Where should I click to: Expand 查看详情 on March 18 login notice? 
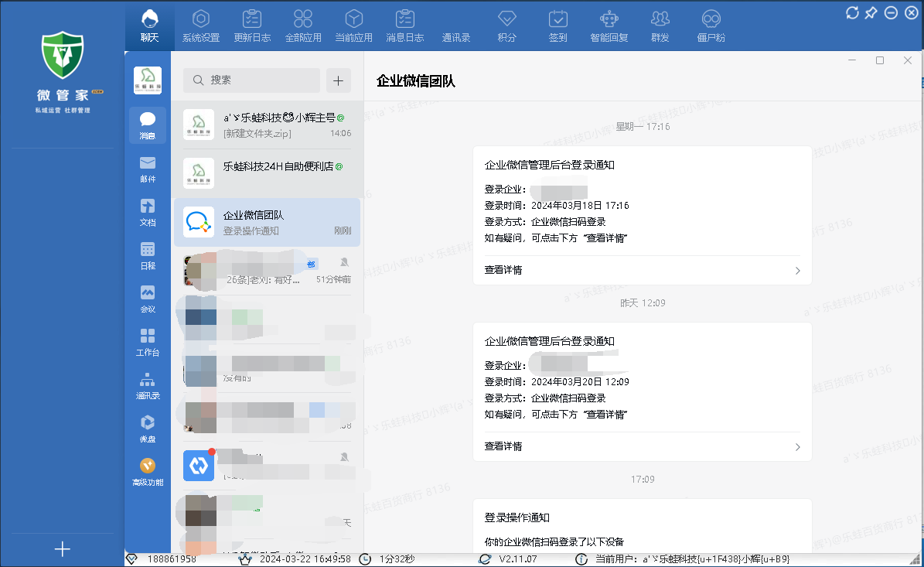click(642, 271)
